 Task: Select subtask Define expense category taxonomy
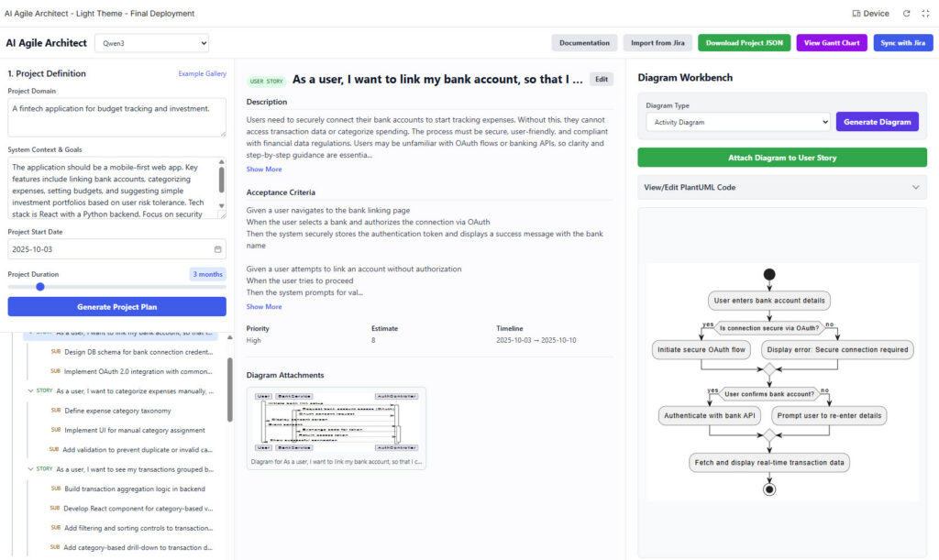(x=117, y=410)
